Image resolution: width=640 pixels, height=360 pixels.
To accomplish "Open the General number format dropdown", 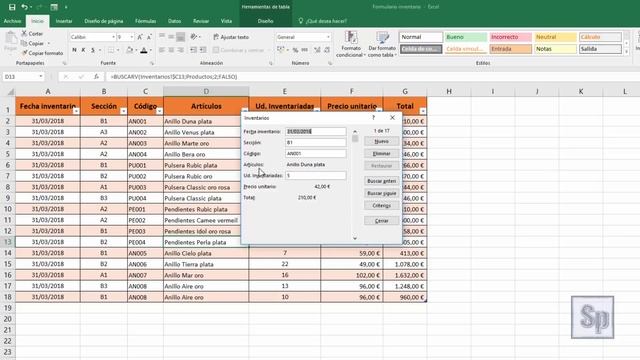I will coord(328,37).
